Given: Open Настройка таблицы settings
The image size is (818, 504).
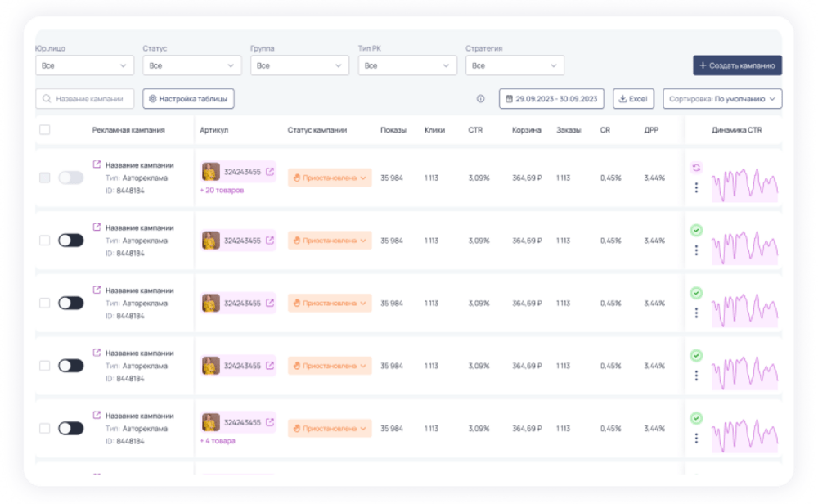Looking at the screenshot, I should [188, 99].
